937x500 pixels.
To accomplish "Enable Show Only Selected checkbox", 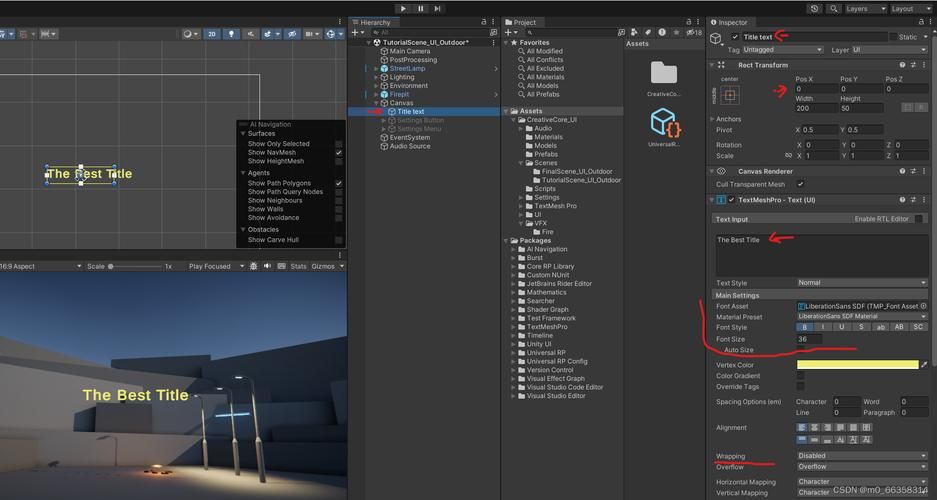I will tap(339, 144).
